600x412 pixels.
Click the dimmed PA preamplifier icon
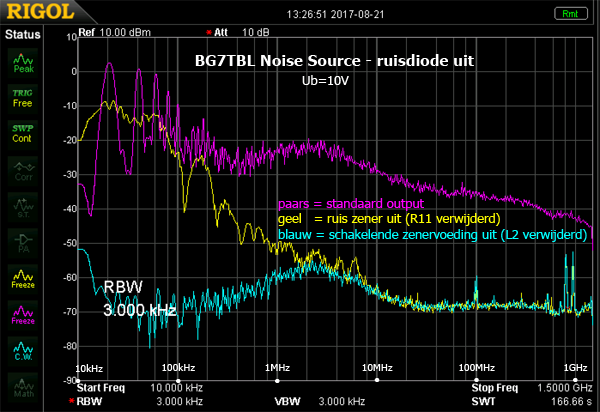coord(23,243)
